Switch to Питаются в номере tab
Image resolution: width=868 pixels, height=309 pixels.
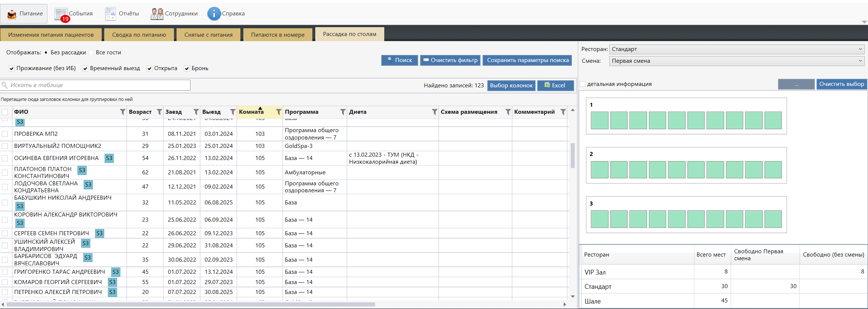click(x=277, y=35)
